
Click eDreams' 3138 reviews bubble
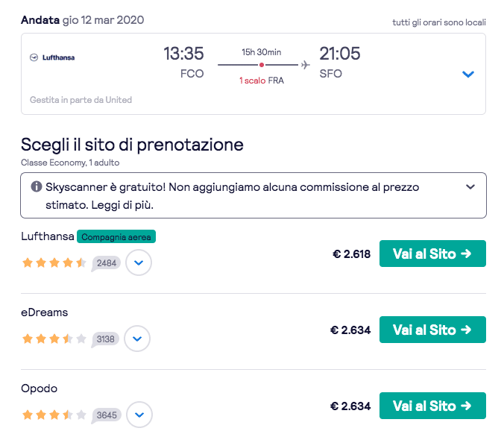[106, 339]
